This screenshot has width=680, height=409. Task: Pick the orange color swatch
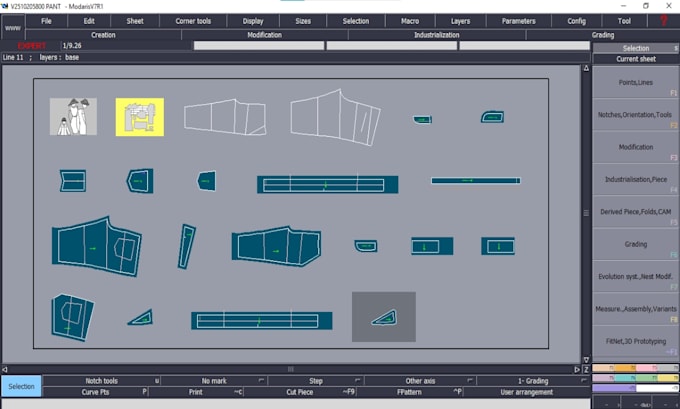pyautogui.click(x=625, y=368)
